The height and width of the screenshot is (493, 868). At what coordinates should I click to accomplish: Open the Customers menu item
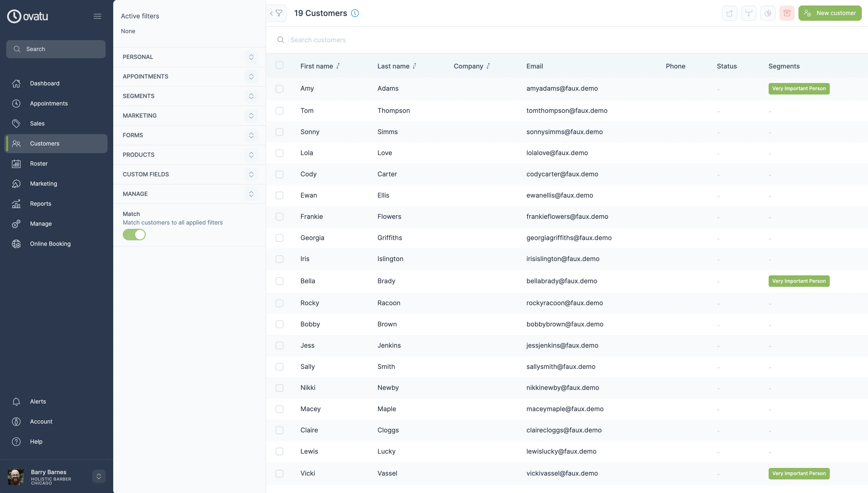click(56, 143)
